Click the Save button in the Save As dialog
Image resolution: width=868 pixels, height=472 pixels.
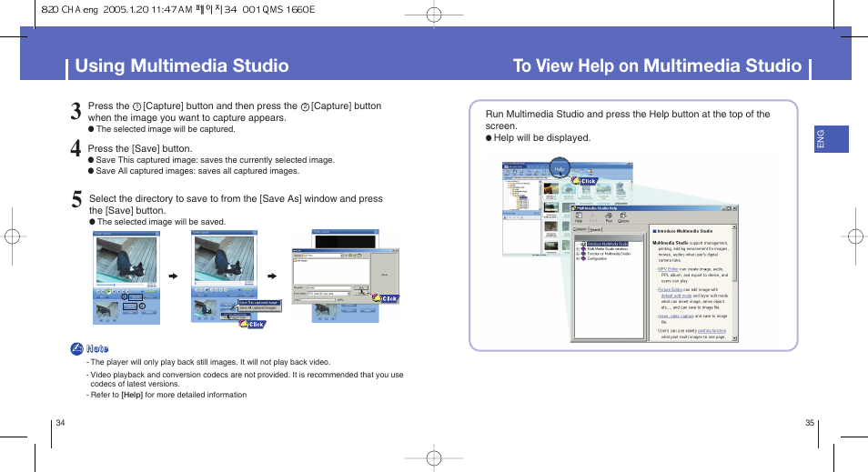361,287
